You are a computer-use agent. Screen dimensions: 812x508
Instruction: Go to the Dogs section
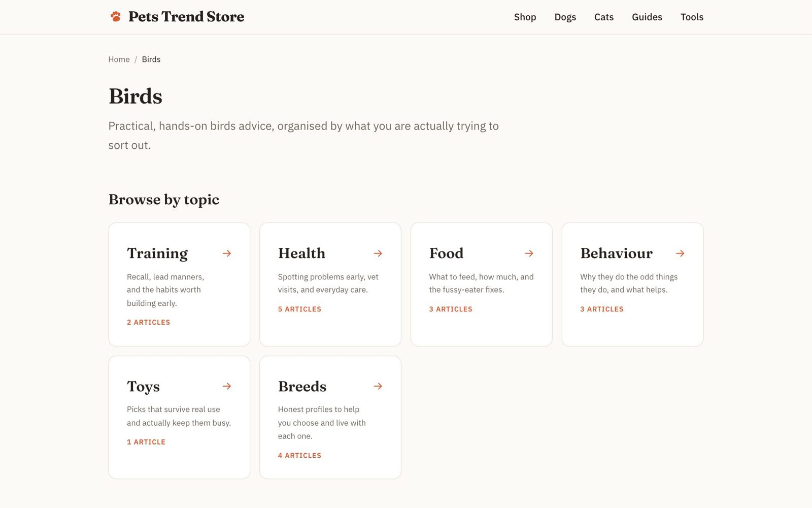coord(565,17)
